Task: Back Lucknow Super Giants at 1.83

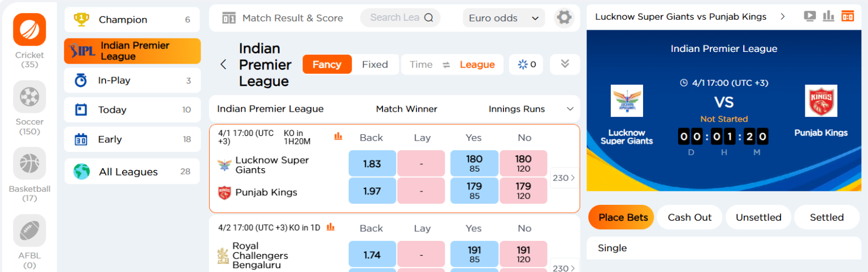Action: coord(372,164)
